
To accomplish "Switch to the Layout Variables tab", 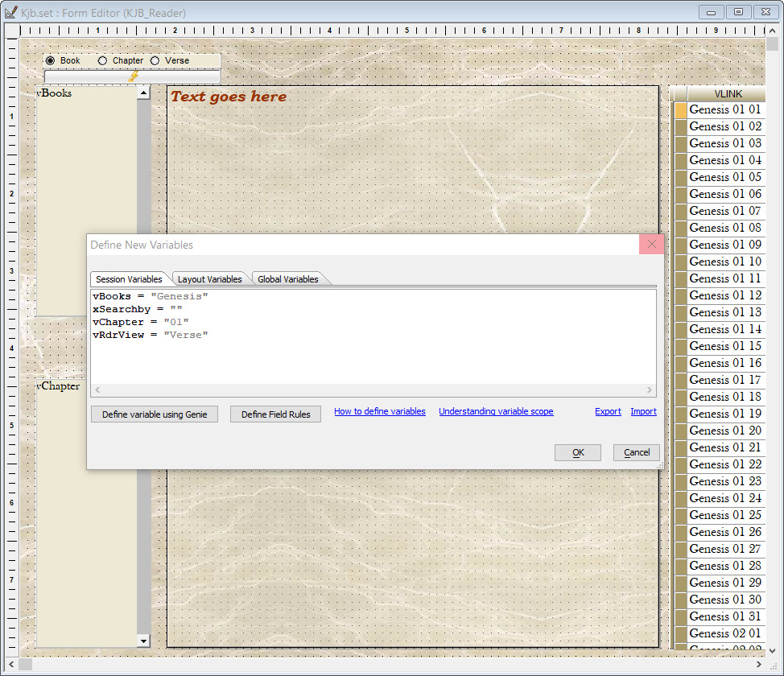I will [x=209, y=278].
